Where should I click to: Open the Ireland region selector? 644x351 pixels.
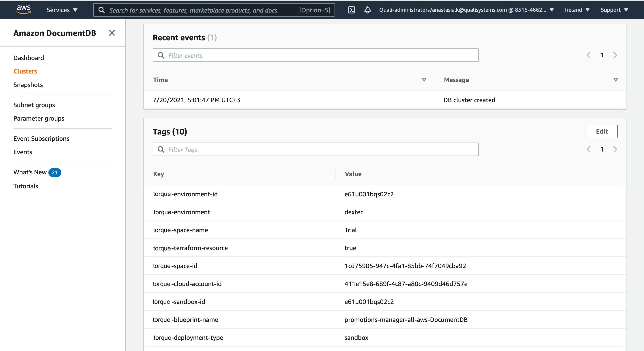click(x=577, y=10)
